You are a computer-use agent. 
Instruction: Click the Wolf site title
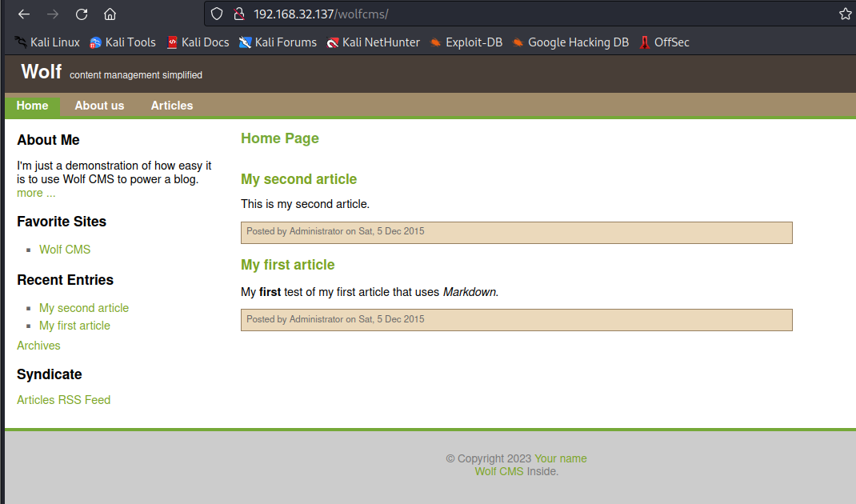(42, 71)
